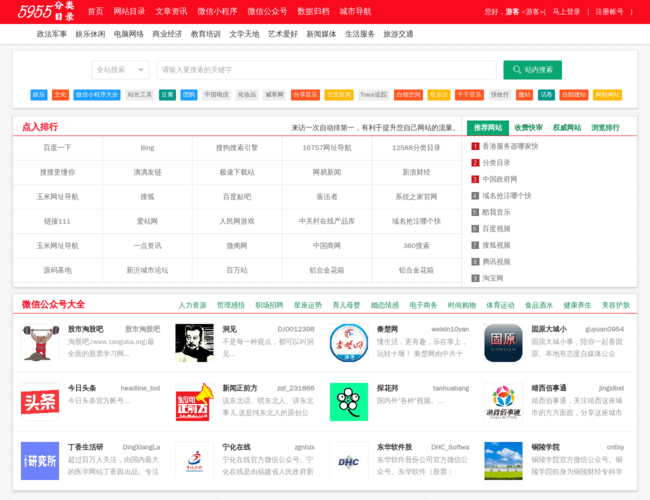
Task: Open the 铜陵学院 account title
Action: pyautogui.click(x=546, y=447)
